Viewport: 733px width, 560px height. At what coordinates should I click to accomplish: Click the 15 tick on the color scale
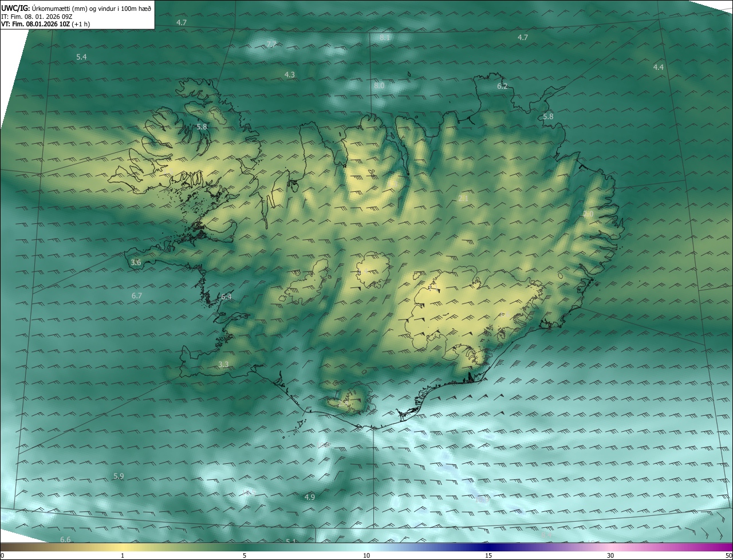pos(488,555)
